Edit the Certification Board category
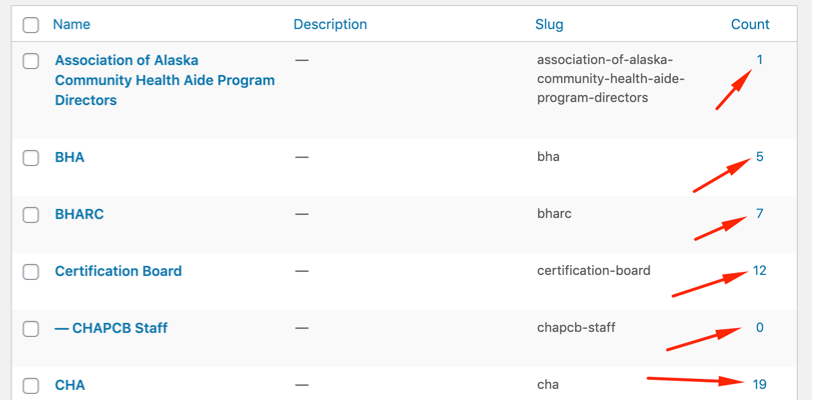This screenshot has height=400, width=813. (x=118, y=271)
